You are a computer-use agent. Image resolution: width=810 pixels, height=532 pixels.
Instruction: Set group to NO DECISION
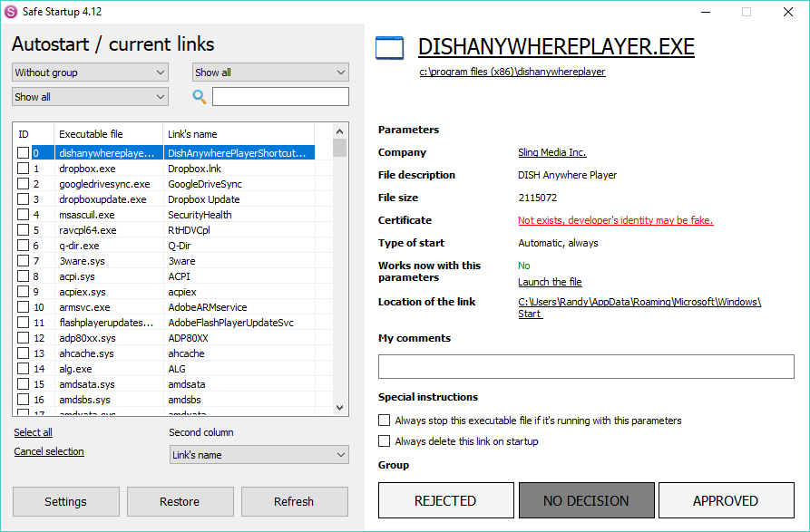coord(586,500)
